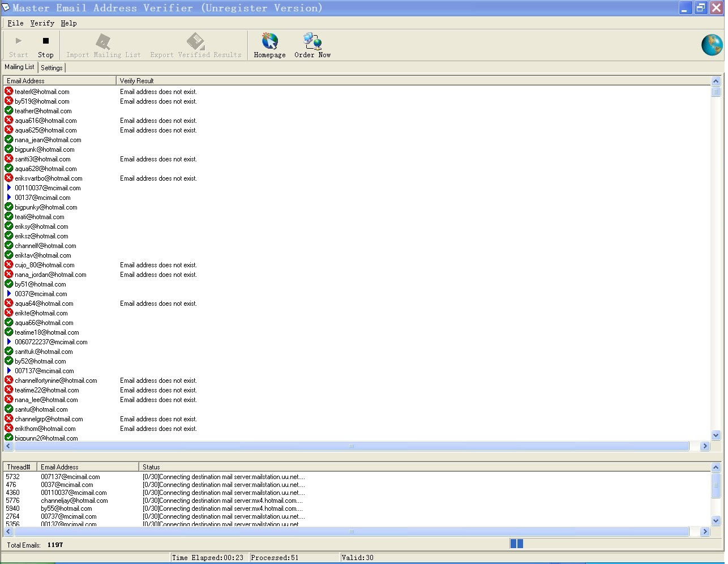Expand the 0037@mcimail.com entry
This screenshot has width=728, height=564.
pyautogui.click(x=8, y=293)
